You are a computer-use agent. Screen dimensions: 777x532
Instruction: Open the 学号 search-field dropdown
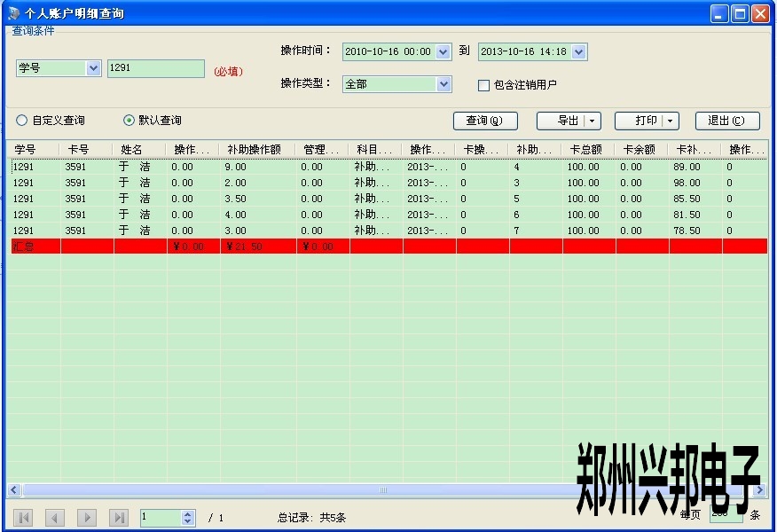tap(93, 68)
